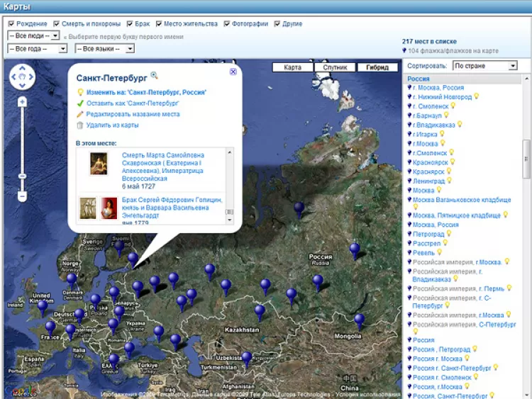Viewport: 532px width, 399px height.
Task: Select Россия г. Санкт-Петербург in the list
Action: tap(452, 368)
